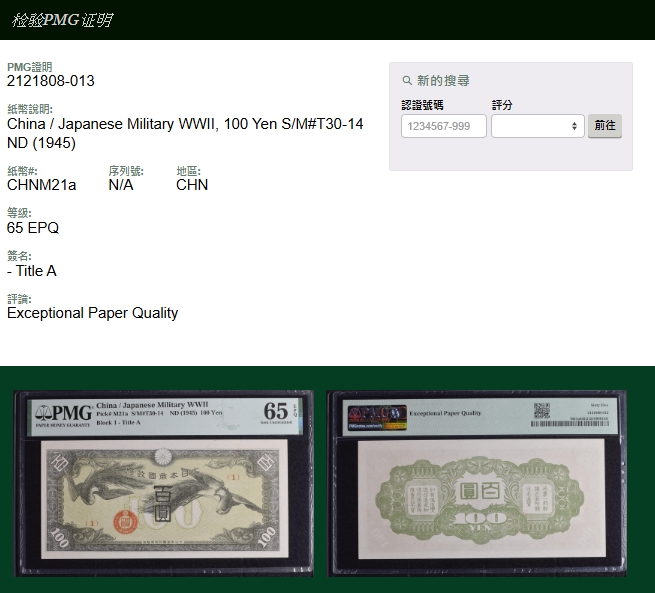
Task: Click the 新的搜尋 search heading
Action: (443, 81)
